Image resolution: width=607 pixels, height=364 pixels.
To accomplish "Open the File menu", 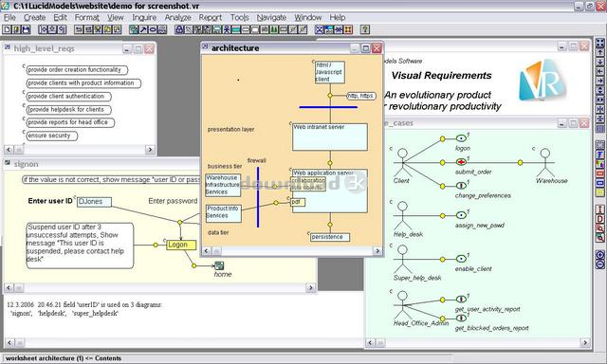I will (9, 17).
